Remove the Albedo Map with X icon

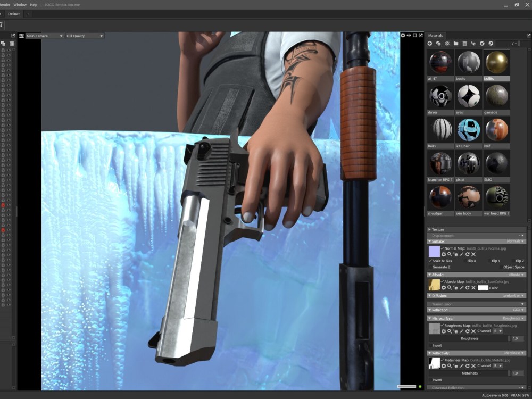pos(473,288)
